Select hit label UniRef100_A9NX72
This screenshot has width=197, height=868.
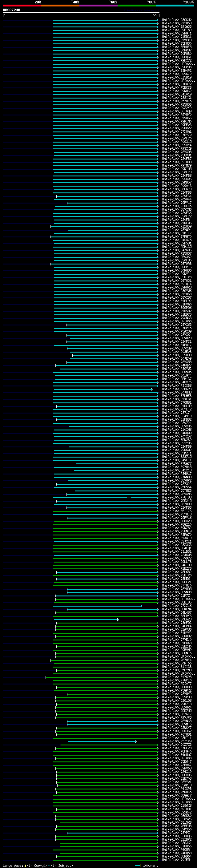177,61
